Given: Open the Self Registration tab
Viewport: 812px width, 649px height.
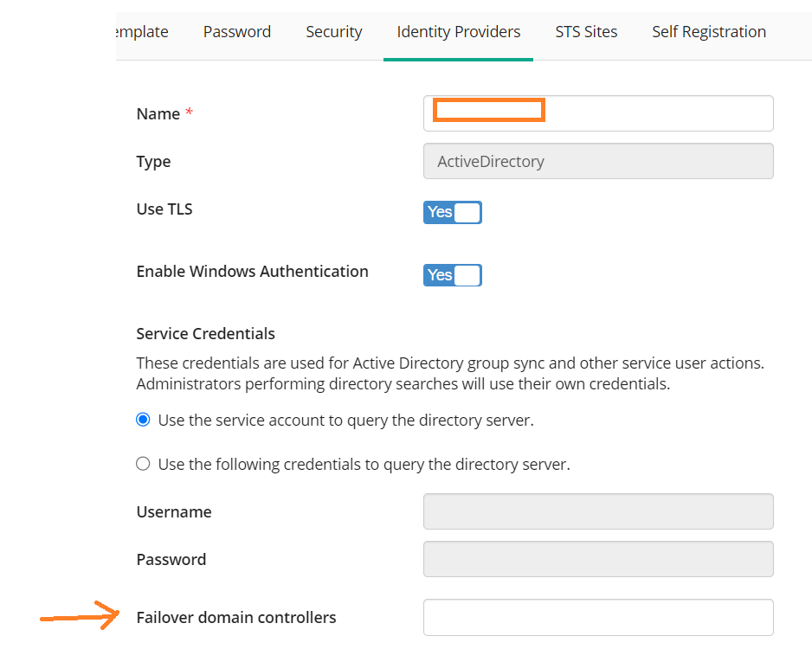Looking at the screenshot, I should [709, 32].
